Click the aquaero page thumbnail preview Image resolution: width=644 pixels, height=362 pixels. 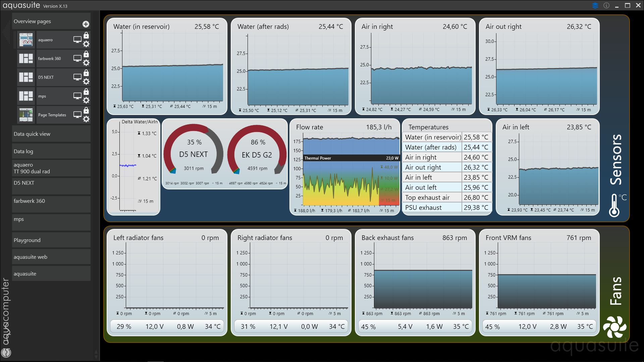[26, 40]
